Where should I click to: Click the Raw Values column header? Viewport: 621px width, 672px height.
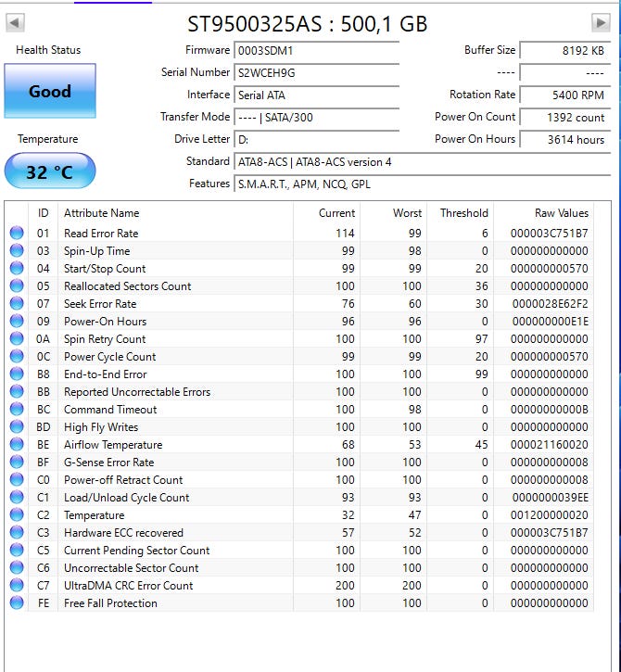click(544, 213)
